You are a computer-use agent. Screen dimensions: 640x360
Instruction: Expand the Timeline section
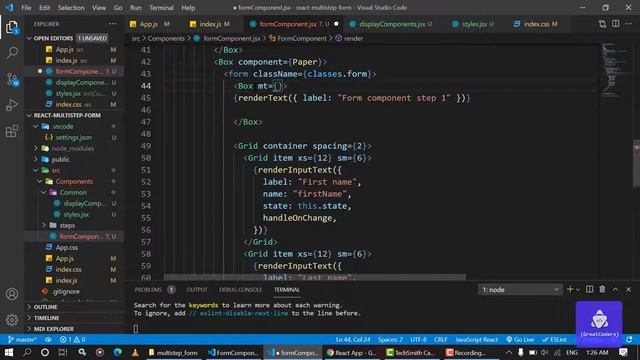pos(29,318)
